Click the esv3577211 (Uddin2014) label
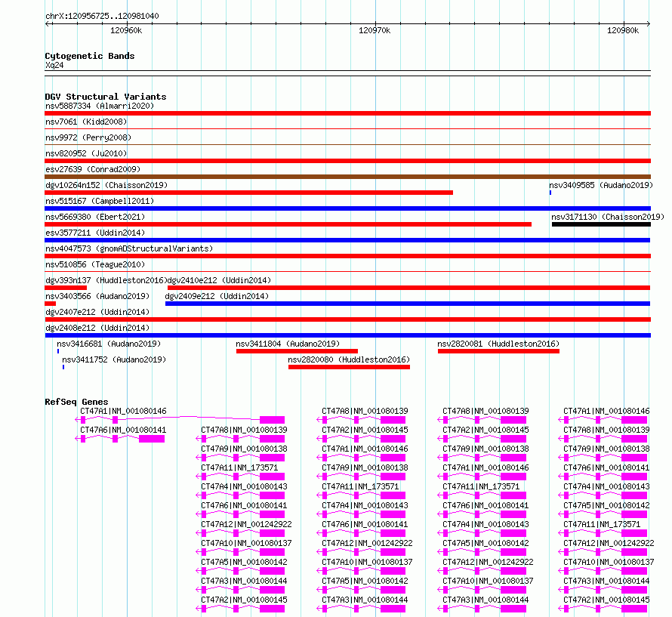The width and height of the screenshot is (672, 617). pyautogui.click(x=95, y=233)
